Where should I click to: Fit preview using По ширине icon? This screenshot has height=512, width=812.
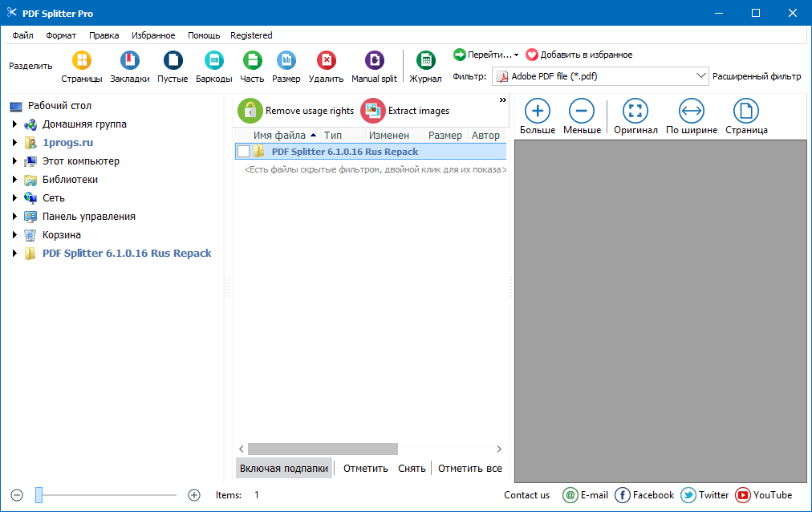pyautogui.click(x=691, y=112)
